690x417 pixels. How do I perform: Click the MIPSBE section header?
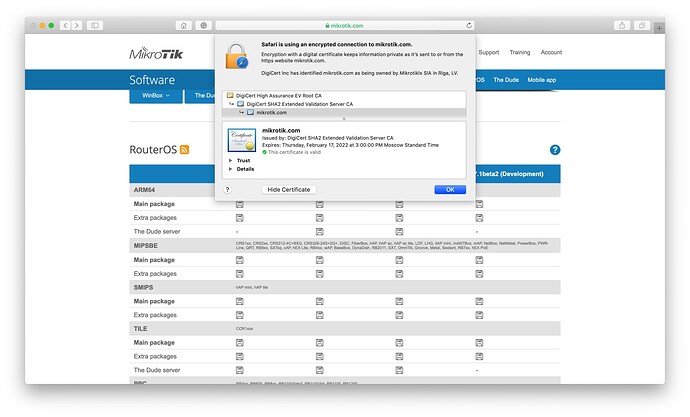click(x=345, y=245)
